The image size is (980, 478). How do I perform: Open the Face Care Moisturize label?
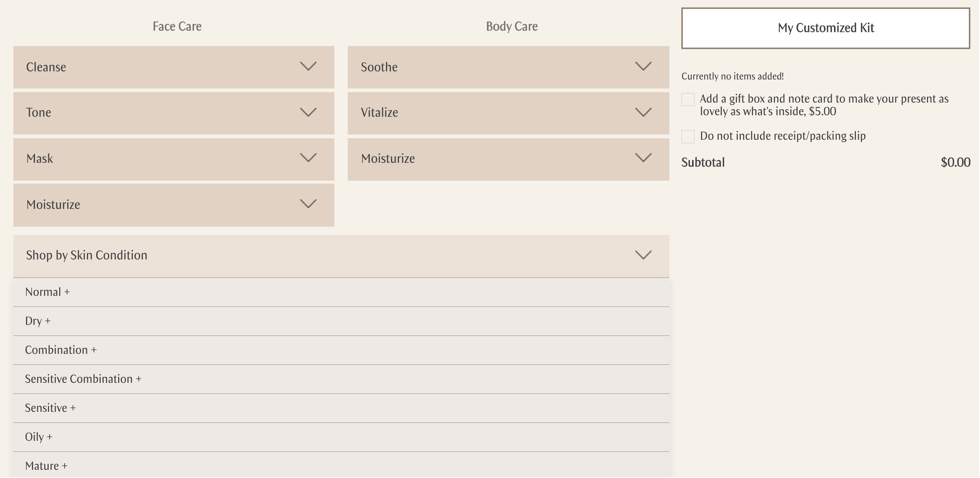(x=53, y=204)
